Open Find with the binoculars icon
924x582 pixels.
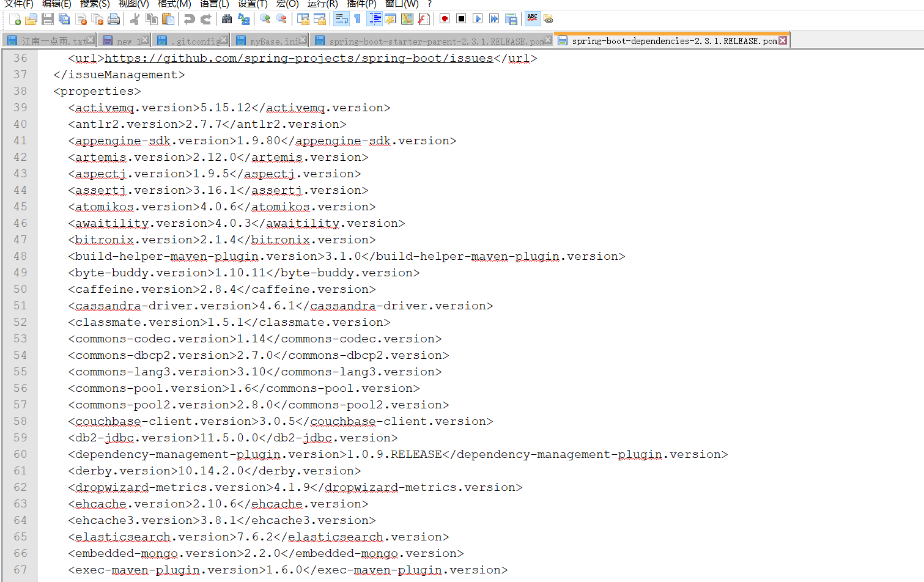click(227, 19)
